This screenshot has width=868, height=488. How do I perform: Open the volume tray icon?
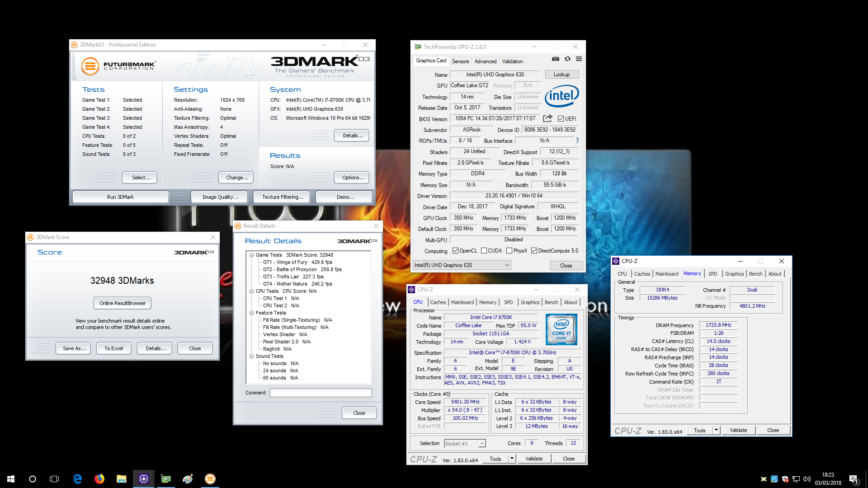click(807, 479)
